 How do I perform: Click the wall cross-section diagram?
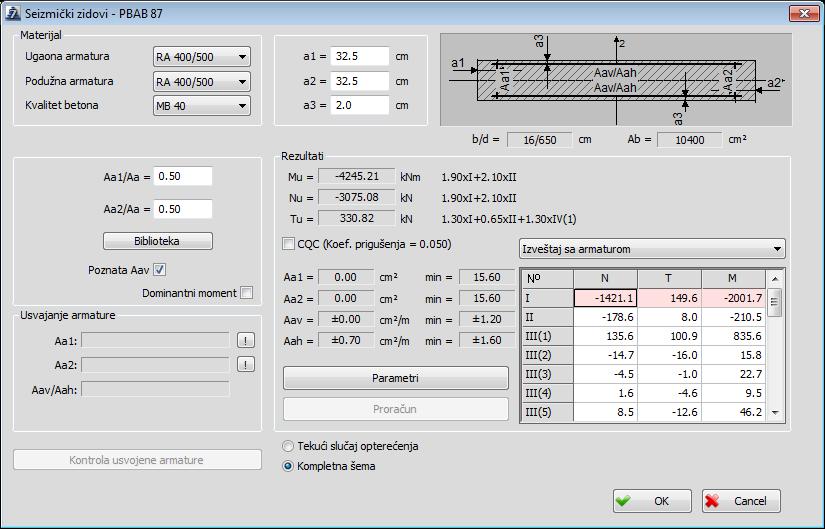[x=616, y=79]
